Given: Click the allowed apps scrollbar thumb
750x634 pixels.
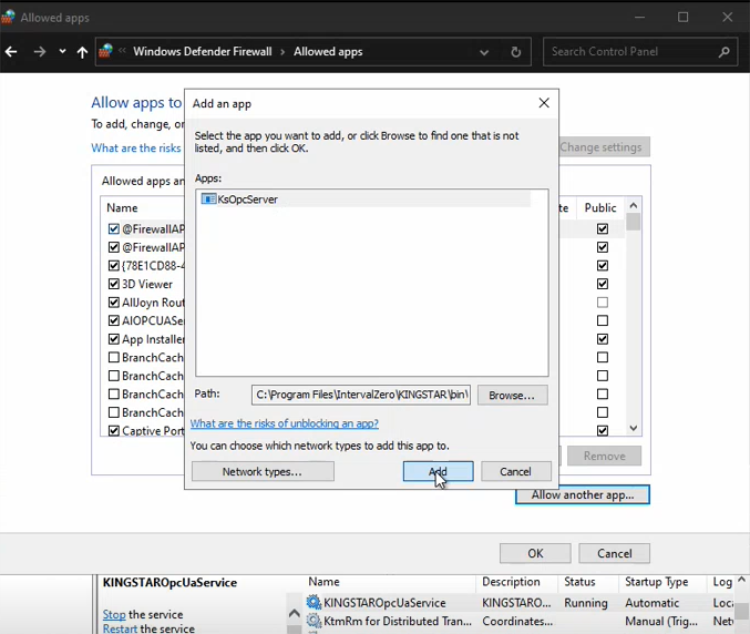Looking at the screenshot, I should pos(633,222).
